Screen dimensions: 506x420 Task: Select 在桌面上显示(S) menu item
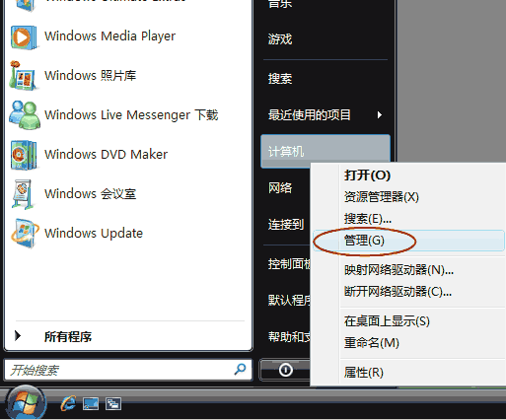(x=387, y=321)
